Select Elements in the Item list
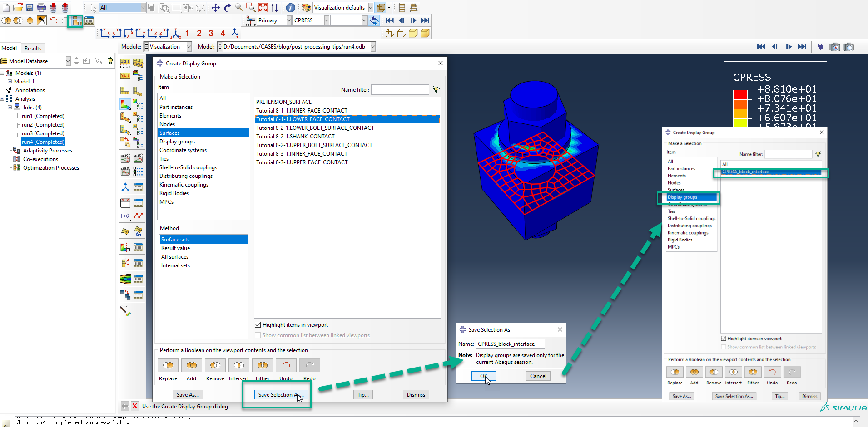868x427 pixels. [170, 116]
